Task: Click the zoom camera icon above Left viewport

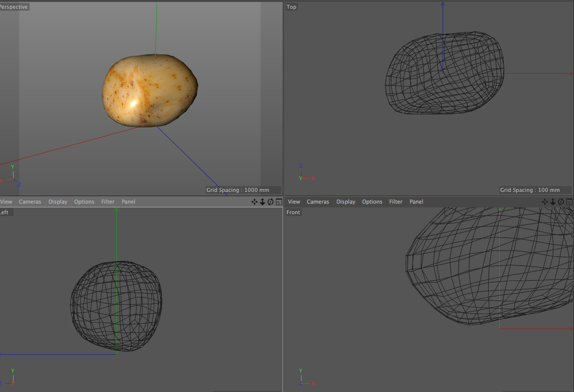Action: tap(262, 202)
